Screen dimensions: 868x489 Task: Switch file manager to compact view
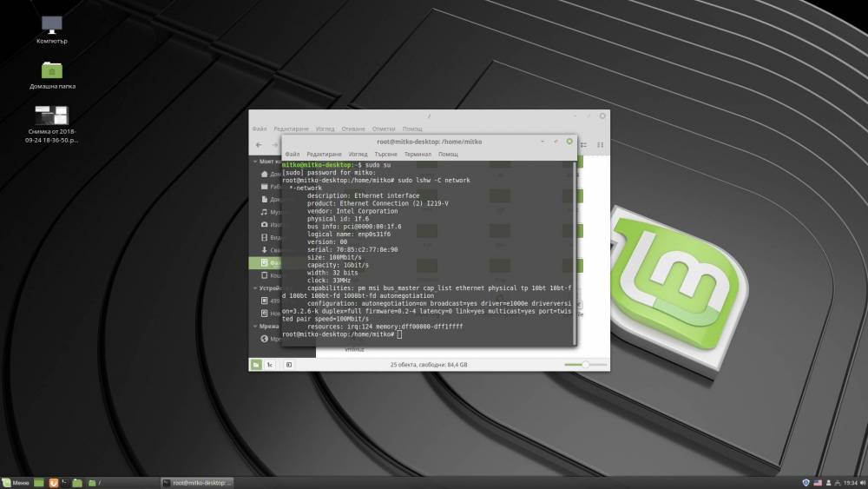tap(600, 144)
